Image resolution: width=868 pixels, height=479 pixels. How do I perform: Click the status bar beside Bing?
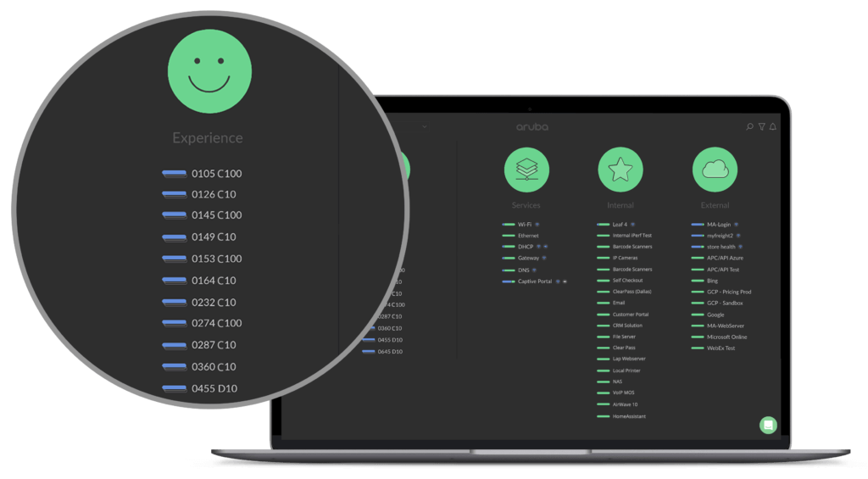[x=698, y=281]
